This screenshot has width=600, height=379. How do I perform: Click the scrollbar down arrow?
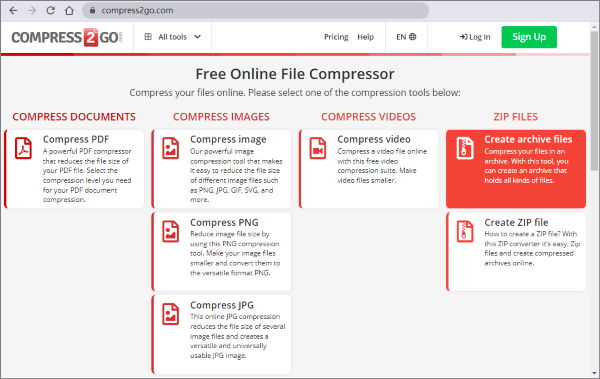tap(594, 373)
